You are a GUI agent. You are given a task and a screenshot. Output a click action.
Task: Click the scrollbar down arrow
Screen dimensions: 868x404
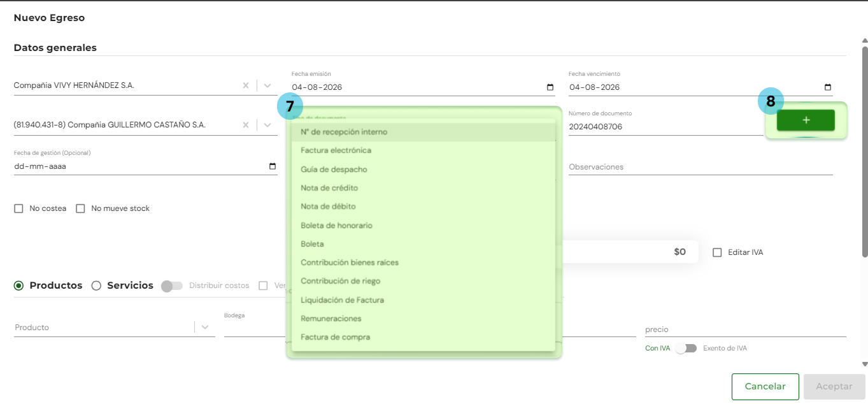pyautogui.click(x=864, y=364)
